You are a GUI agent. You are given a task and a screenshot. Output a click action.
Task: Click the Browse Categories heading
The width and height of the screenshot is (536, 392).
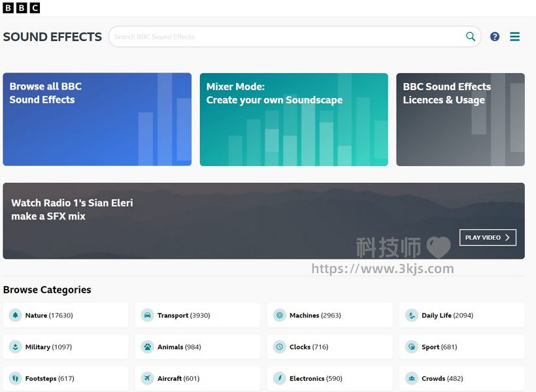tap(47, 290)
